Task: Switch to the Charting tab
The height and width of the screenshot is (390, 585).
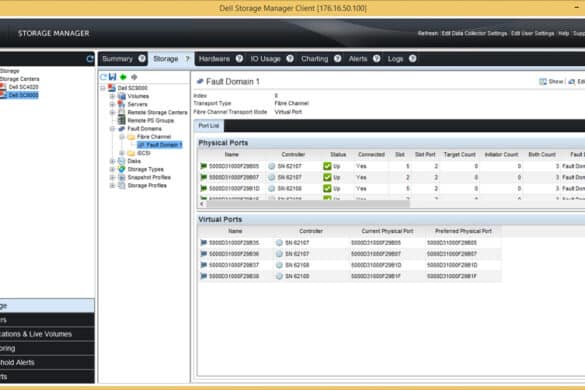Action: 315,59
